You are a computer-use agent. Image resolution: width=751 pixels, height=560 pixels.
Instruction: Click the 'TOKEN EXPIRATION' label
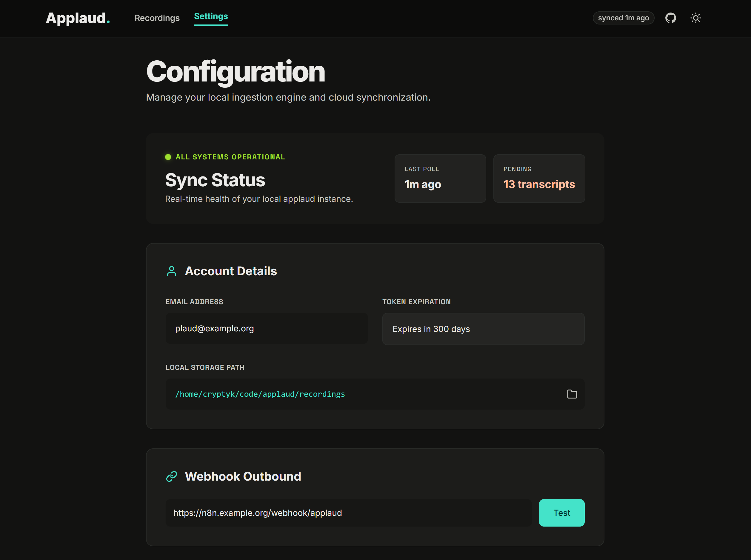pos(416,302)
